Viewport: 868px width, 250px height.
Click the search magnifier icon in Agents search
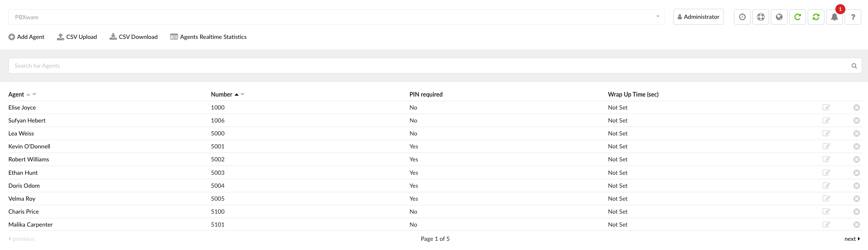854,66
